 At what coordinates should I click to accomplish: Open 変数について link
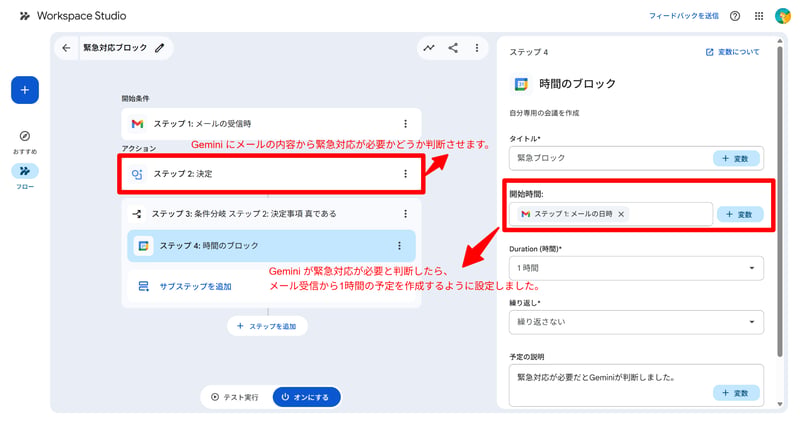click(733, 52)
